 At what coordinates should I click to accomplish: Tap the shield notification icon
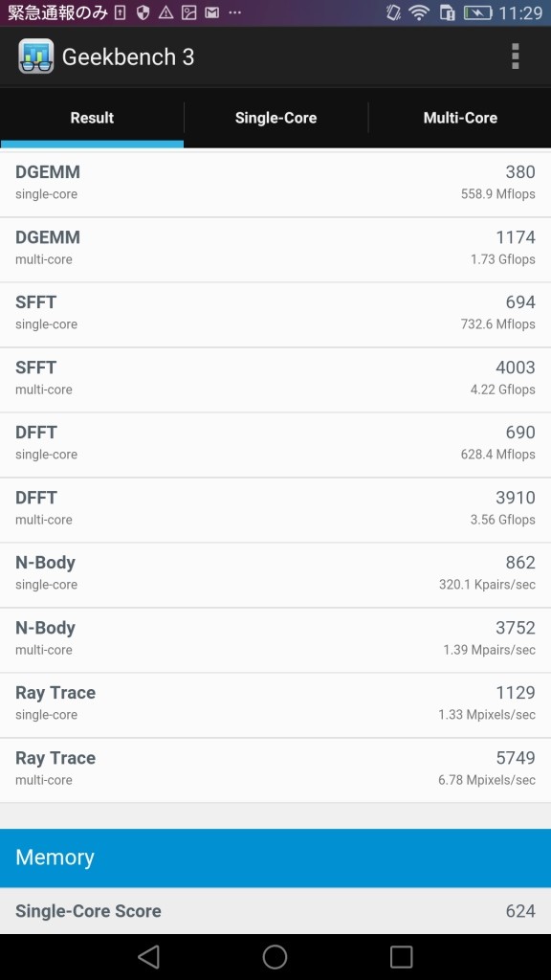click(x=143, y=12)
